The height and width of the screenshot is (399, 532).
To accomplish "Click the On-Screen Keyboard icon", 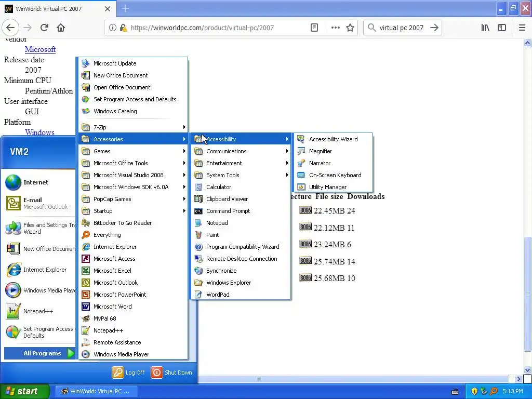I will coord(301,175).
